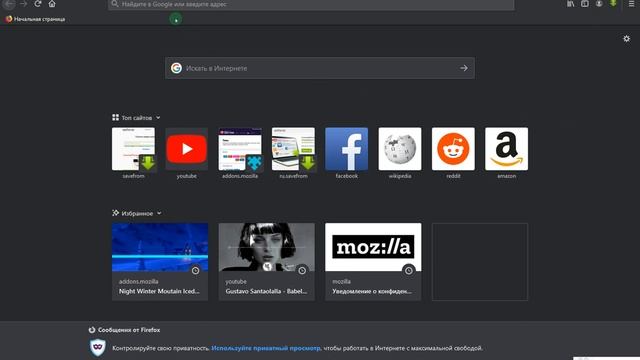640x360 pixels.
Task: Click the Избранное section title
Action: point(137,213)
